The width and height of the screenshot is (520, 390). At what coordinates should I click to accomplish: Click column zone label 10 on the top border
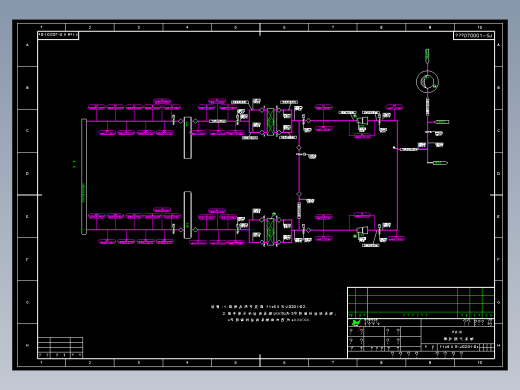479,27
